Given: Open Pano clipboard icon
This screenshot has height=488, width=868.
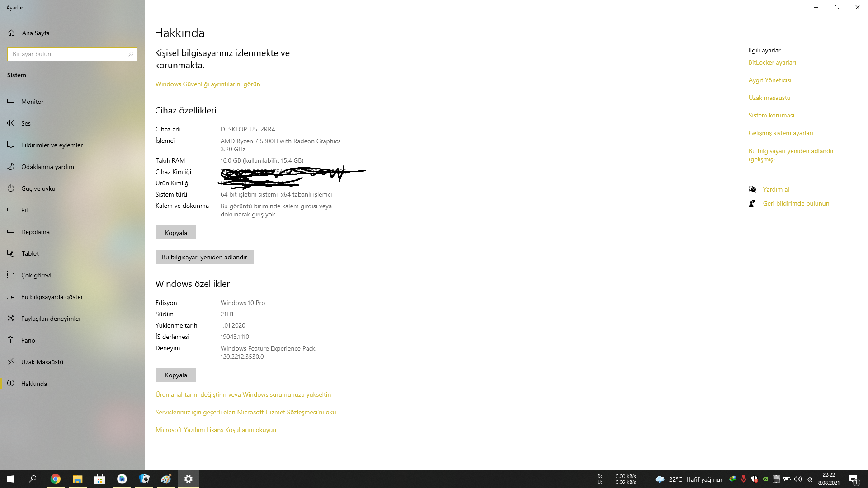Looking at the screenshot, I should (11, 340).
